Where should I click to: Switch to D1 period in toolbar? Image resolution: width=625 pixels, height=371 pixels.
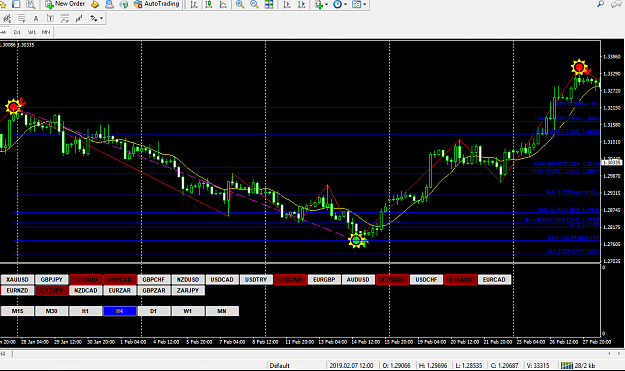click(x=17, y=32)
